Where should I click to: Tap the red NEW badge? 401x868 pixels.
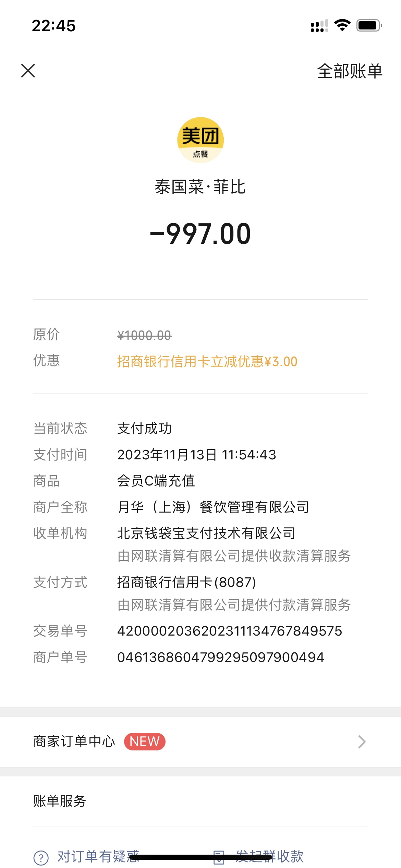coord(145,742)
